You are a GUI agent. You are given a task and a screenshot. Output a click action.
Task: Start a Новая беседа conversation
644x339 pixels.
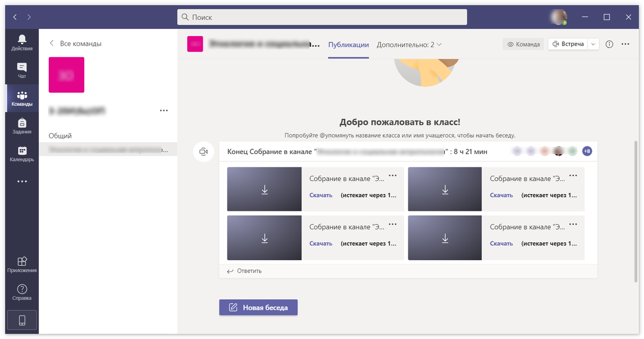tap(258, 307)
